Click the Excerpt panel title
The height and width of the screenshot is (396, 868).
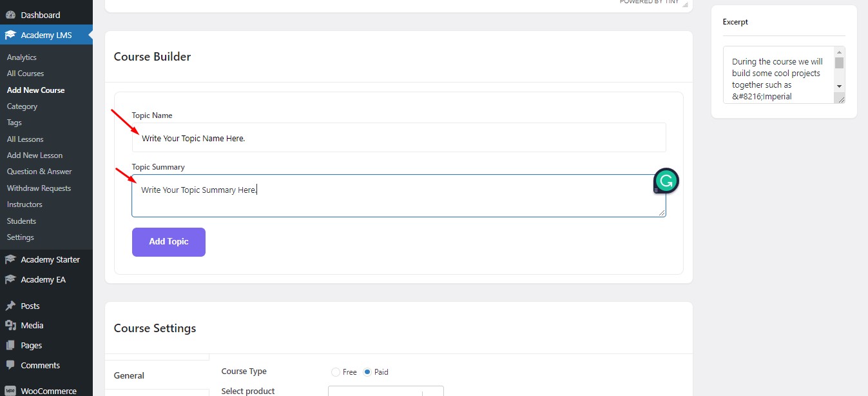[x=735, y=22]
